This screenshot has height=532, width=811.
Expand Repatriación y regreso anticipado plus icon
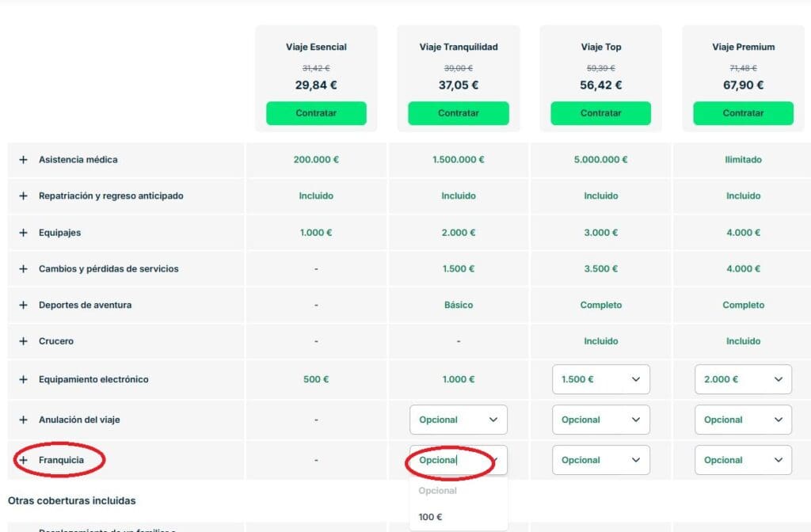(23, 196)
